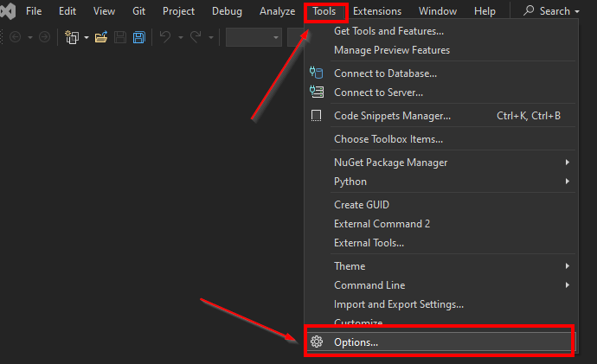The image size is (597, 364).
Task: Click Create GUID
Action: click(x=441, y=205)
